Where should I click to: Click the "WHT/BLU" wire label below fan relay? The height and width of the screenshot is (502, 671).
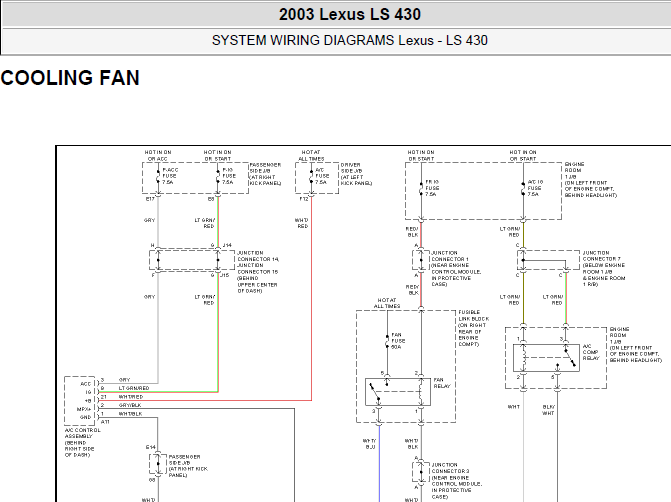(370, 444)
